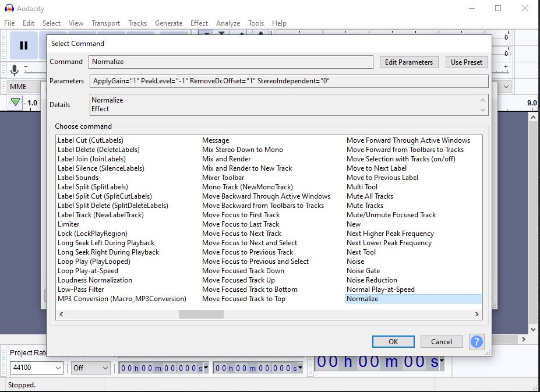Click the microphone recording meter icon
Image resolution: width=540 pixels, height=392 pixels.
[15, 70]
